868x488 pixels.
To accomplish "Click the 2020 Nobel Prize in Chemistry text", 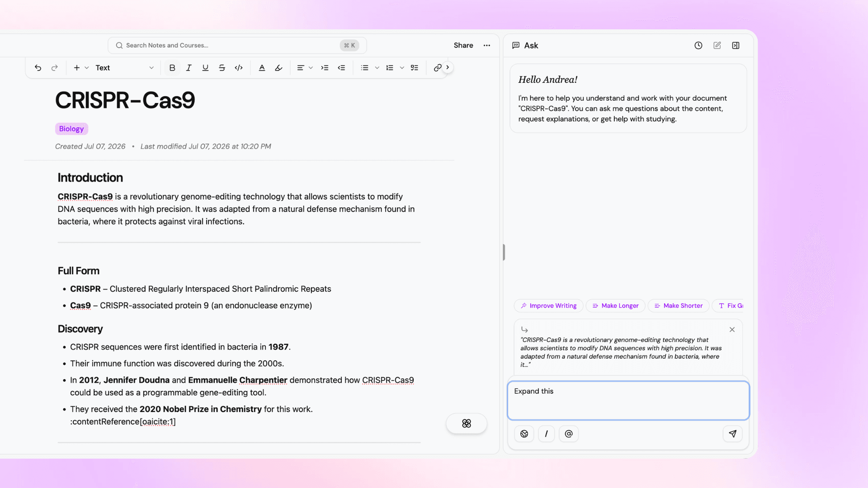I will (x=201, y=409).
